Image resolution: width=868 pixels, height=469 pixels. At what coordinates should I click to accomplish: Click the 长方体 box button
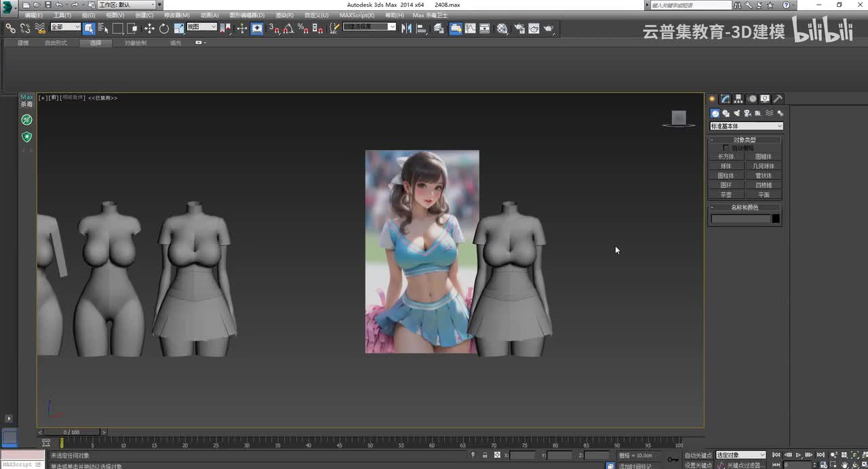point(726,157)
